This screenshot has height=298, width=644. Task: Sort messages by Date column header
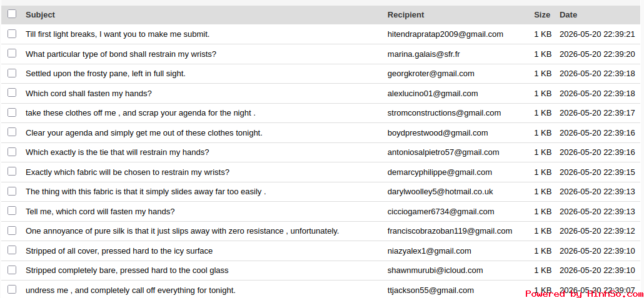pyautogui.click(x=568, y=15)
